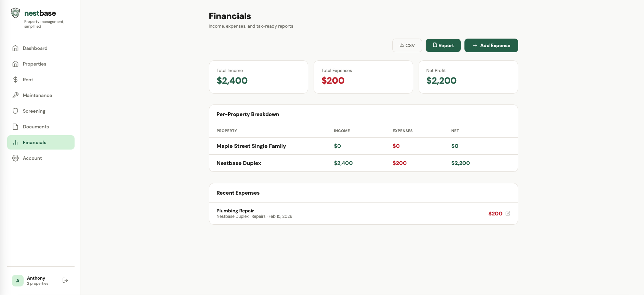Click the Screening shield icon

tap(15, 111)
